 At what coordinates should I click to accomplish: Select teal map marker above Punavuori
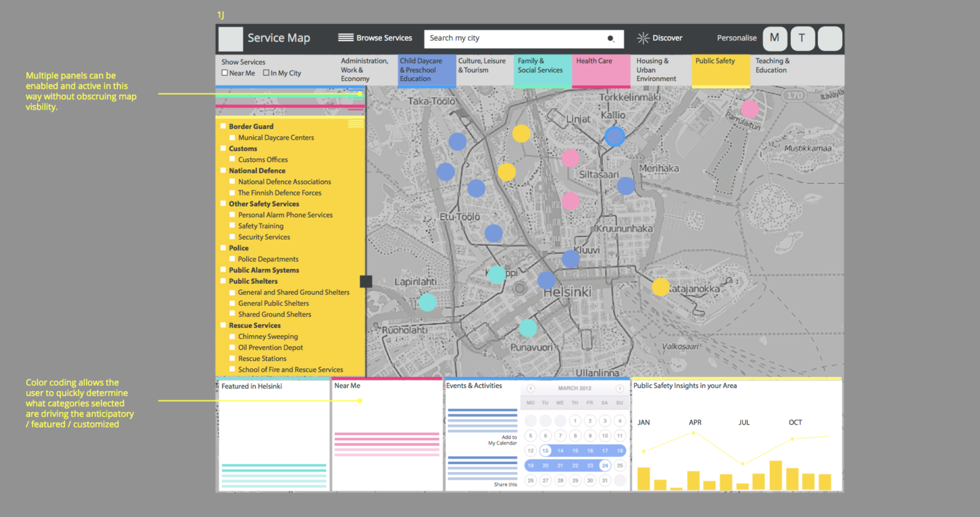[x=528, y=328]
